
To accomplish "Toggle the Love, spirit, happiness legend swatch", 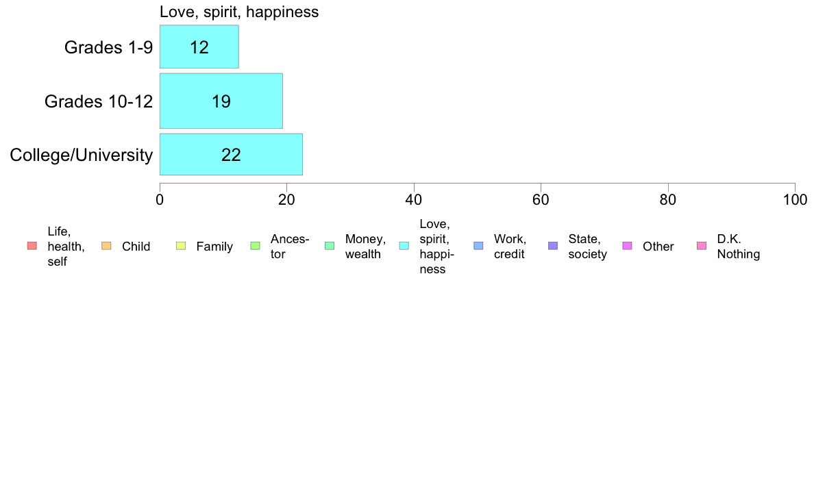I will coord(404,246).
